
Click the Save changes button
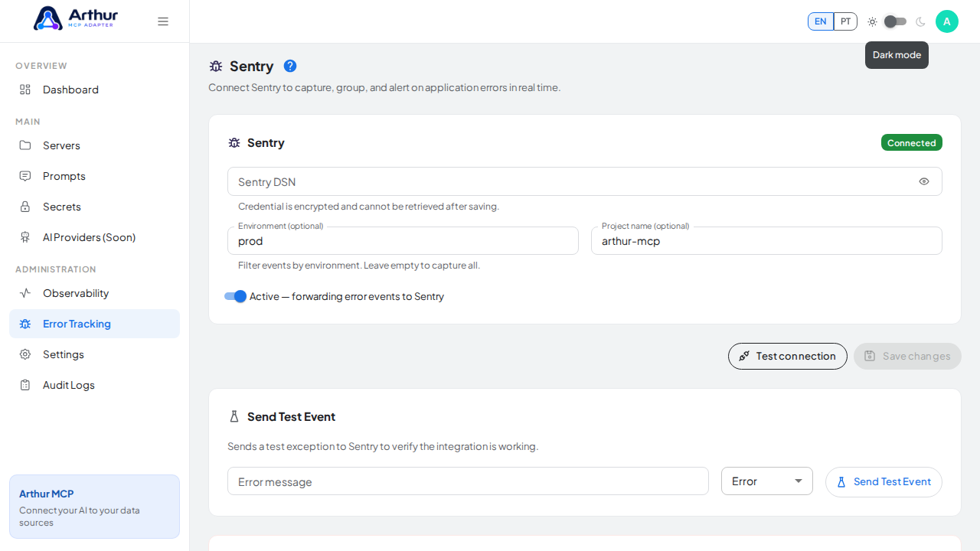pos(907,356)
